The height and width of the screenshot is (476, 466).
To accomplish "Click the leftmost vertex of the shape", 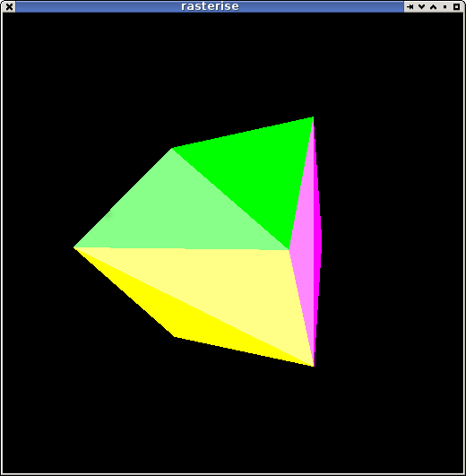I will click(74, 247).
